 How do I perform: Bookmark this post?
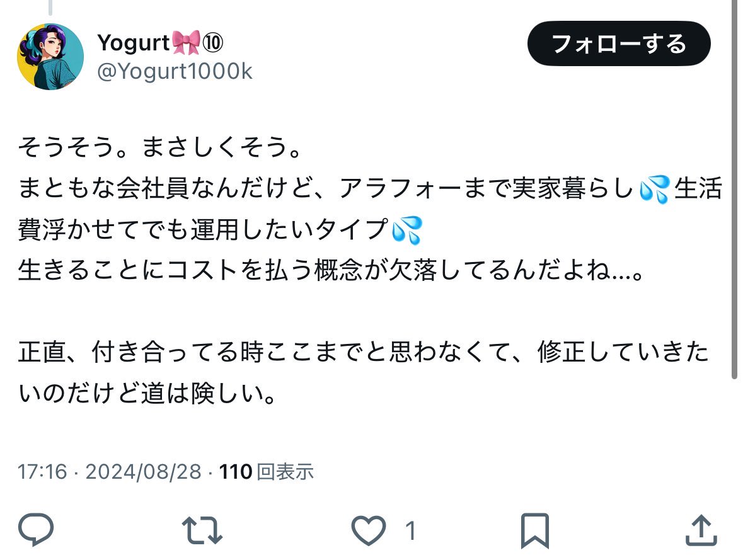[x=534, y=530]
